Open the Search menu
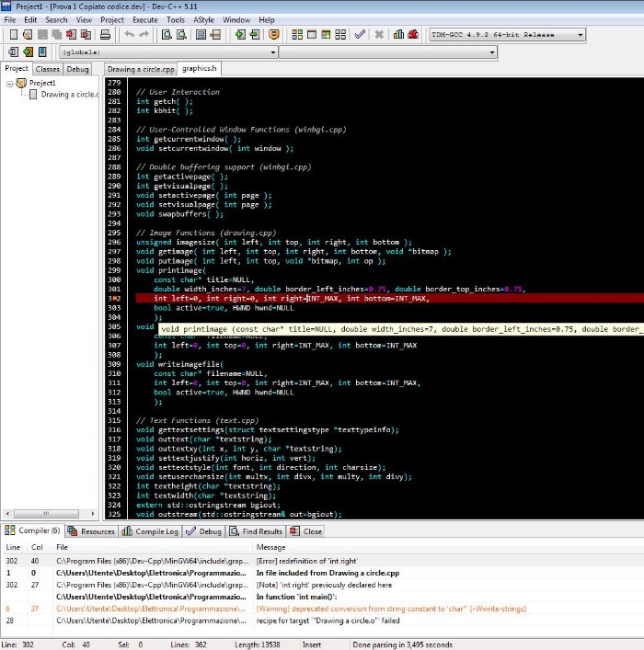This screenshot has width=644, height=650. [x=56, y=20]
